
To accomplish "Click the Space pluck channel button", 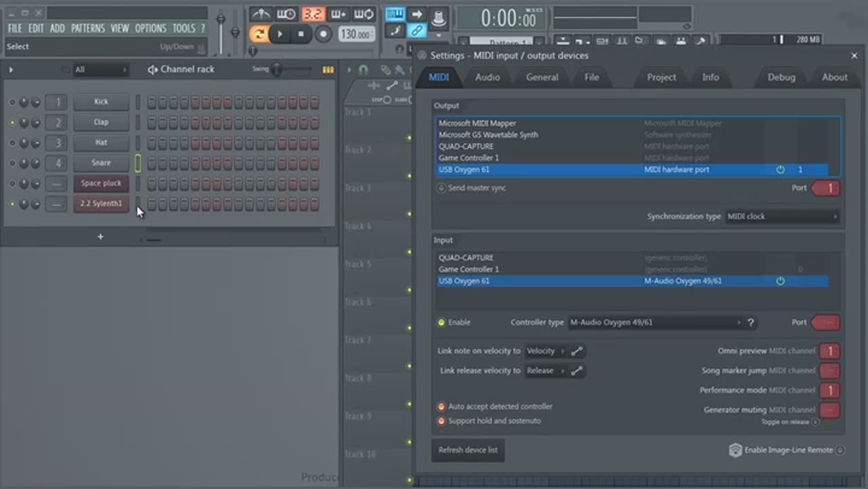I will click(x=101, y=183).
